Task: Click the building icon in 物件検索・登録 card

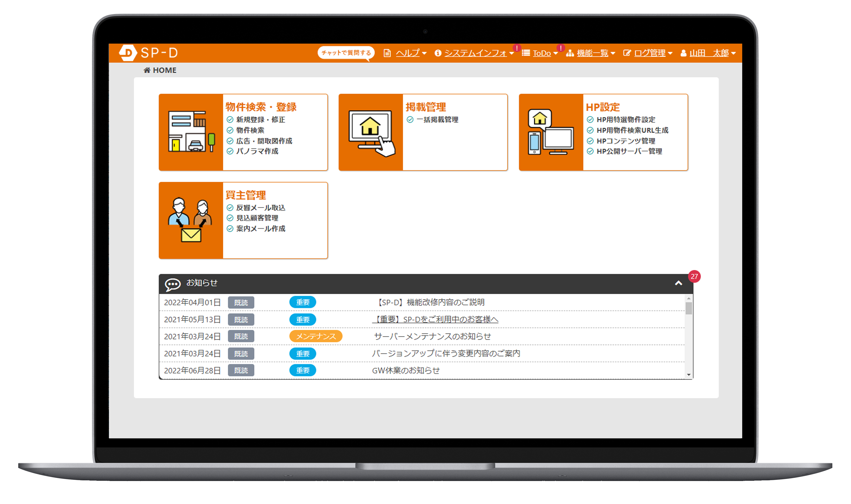Action: 191,132
